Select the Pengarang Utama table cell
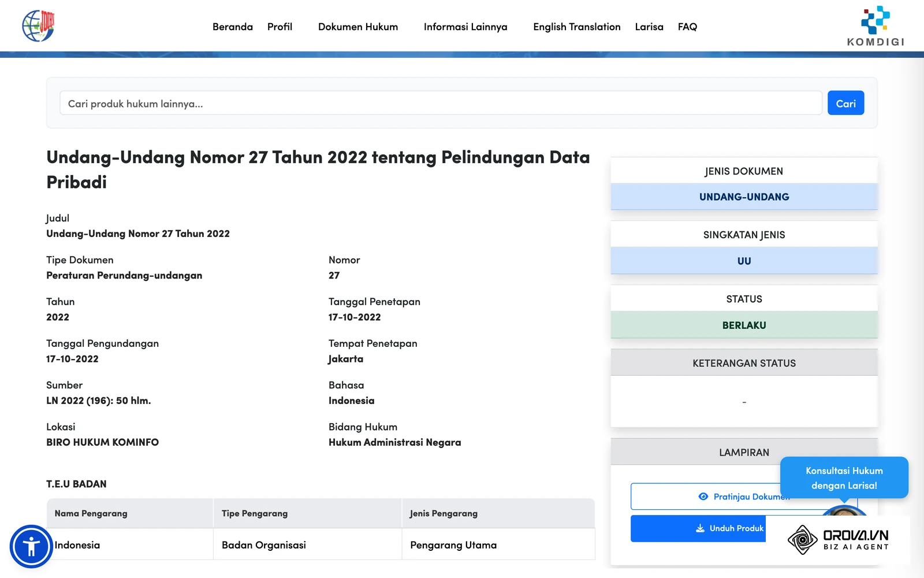The height and width of the screenshot is (578, 924). [498, 544]
